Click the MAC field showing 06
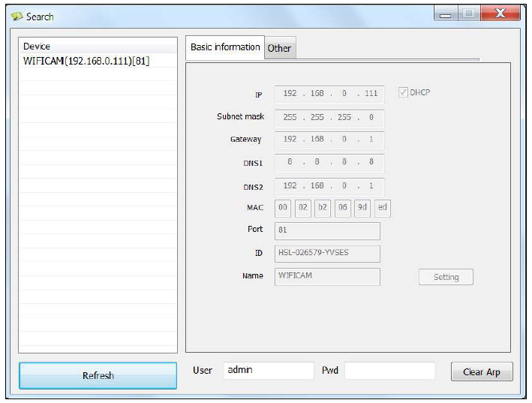Screen dimensions: 532x403 [342, 208]
